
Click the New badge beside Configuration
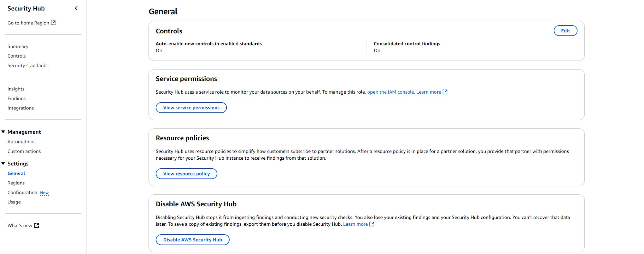pos(44,193)
